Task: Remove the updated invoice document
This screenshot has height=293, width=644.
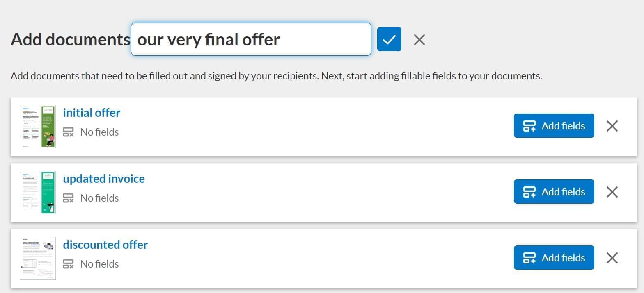Action: (x=612, y=192)
